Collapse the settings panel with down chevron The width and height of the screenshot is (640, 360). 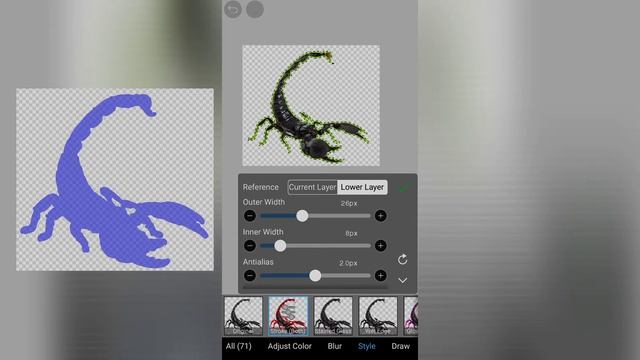point(402,280)
